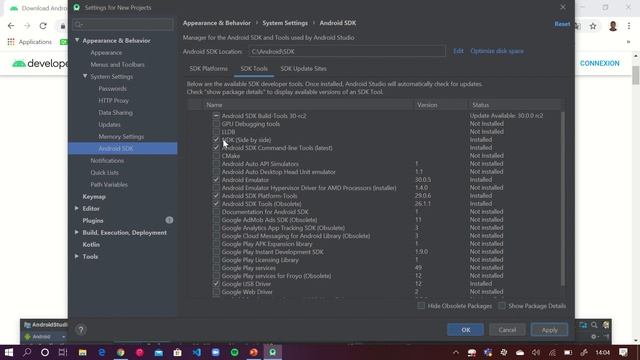Toggle the GPU Debugging tools checkbox
640x360 pixels.
tap(216, 124)
